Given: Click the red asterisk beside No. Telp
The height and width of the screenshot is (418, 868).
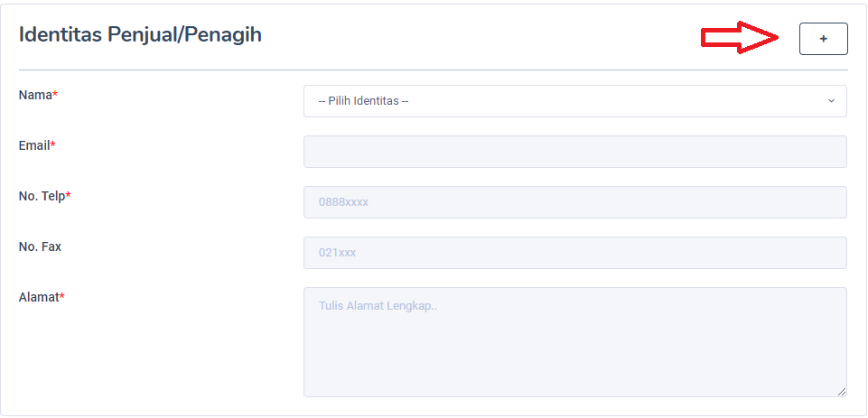Looking at the screenshot, I should click(x=69, y=196).
